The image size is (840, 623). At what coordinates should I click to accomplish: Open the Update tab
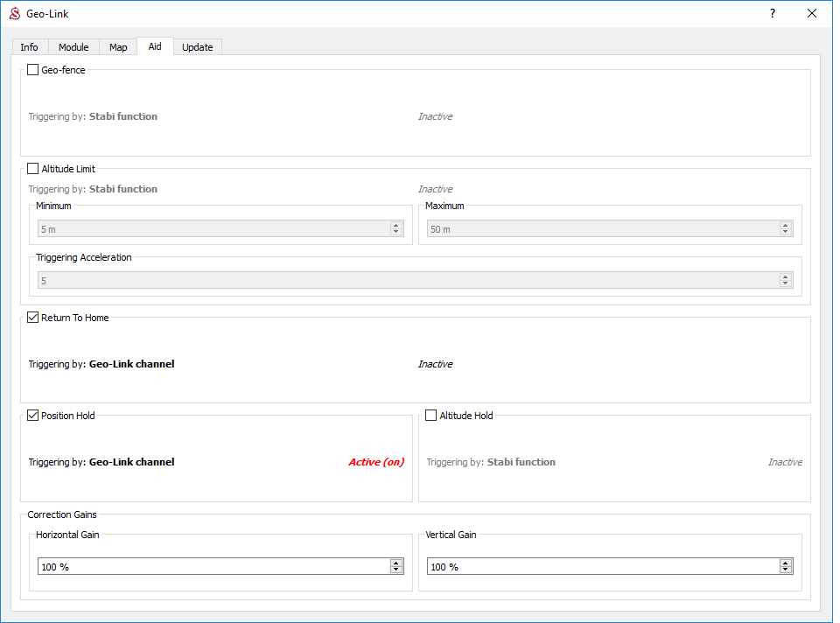(197, 47)
